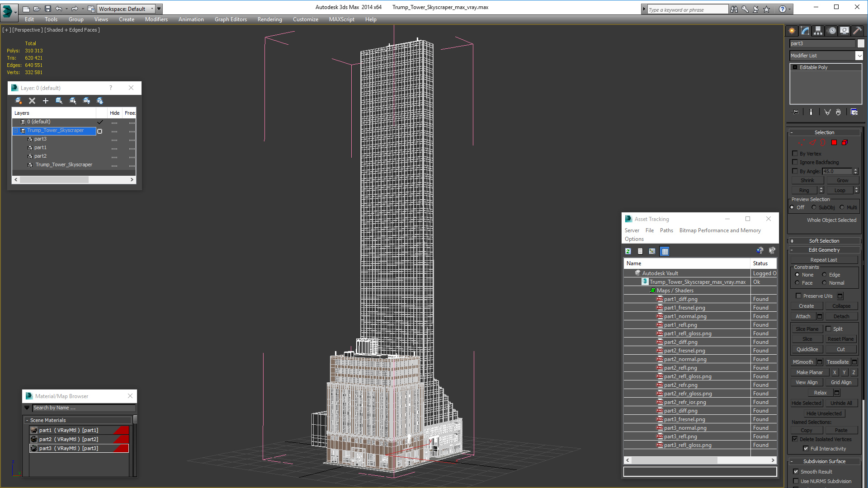Click the binoculars search icon
Screen dimensions: 868x488
[734, 9]
